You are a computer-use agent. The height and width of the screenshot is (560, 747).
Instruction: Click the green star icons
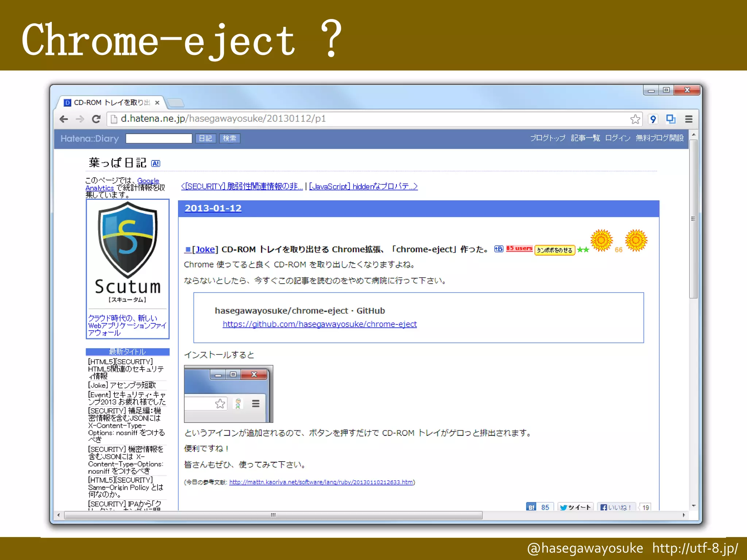click(583, 250)
